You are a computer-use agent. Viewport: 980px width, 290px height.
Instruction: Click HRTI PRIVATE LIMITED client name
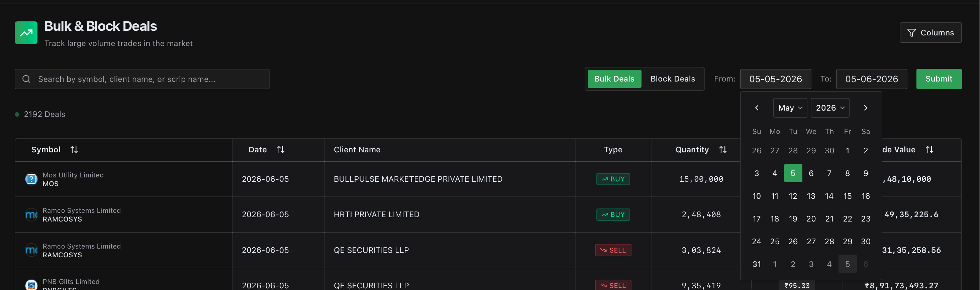click(x=377, y=215)
